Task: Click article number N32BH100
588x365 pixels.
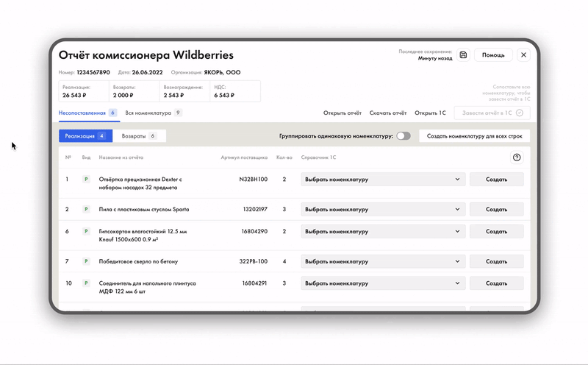Action: (253, 179)
